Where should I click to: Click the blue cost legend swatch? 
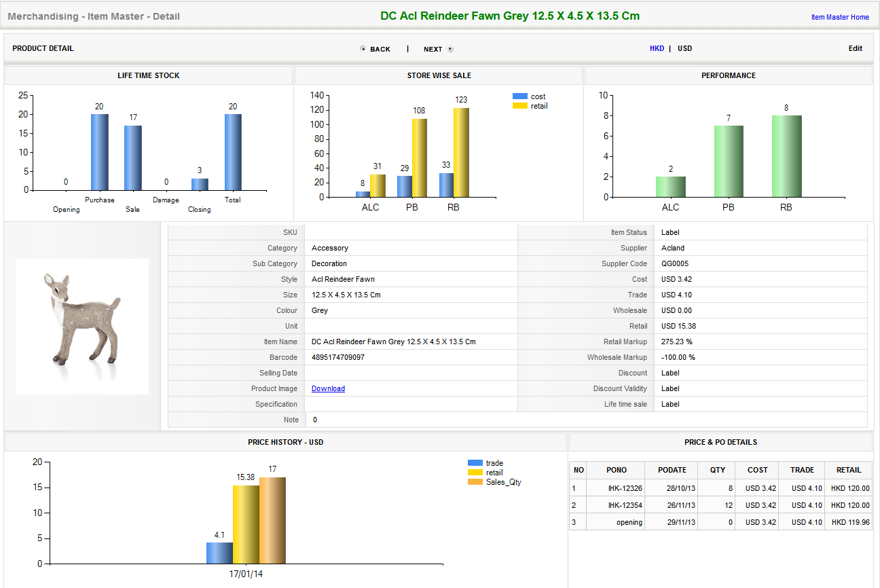[x=520, y=96]
